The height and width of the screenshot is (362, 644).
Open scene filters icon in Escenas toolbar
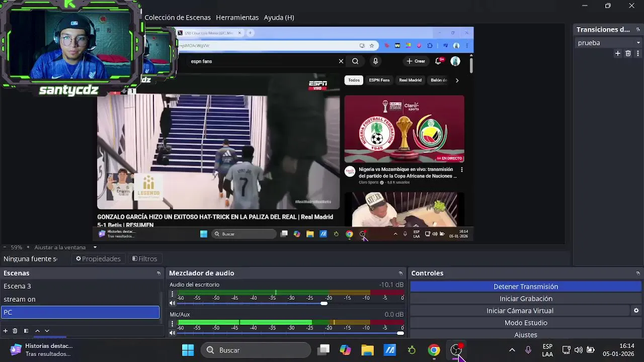(26, 331)
